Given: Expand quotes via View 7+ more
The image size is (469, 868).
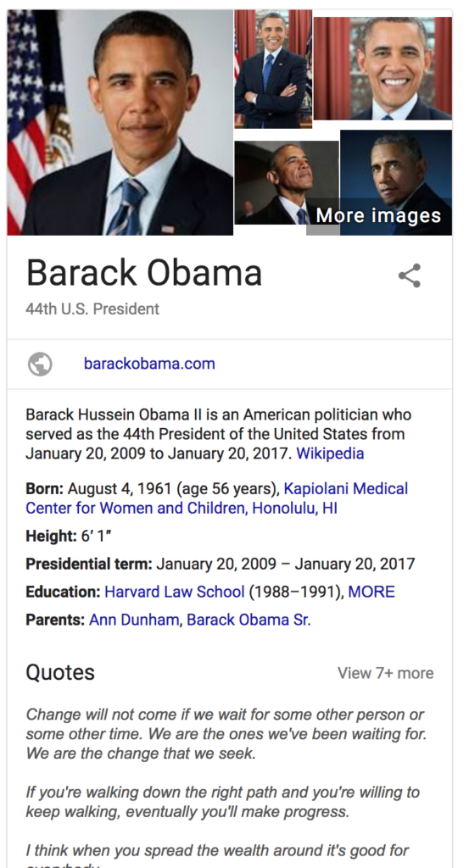Looking at the screenshot, I should point(386,673).
